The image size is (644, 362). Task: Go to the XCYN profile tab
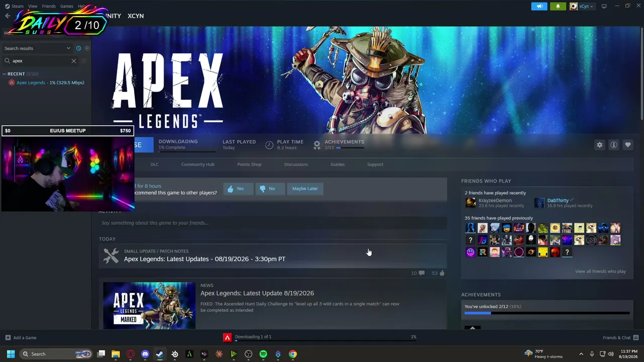tap(136, 16)
